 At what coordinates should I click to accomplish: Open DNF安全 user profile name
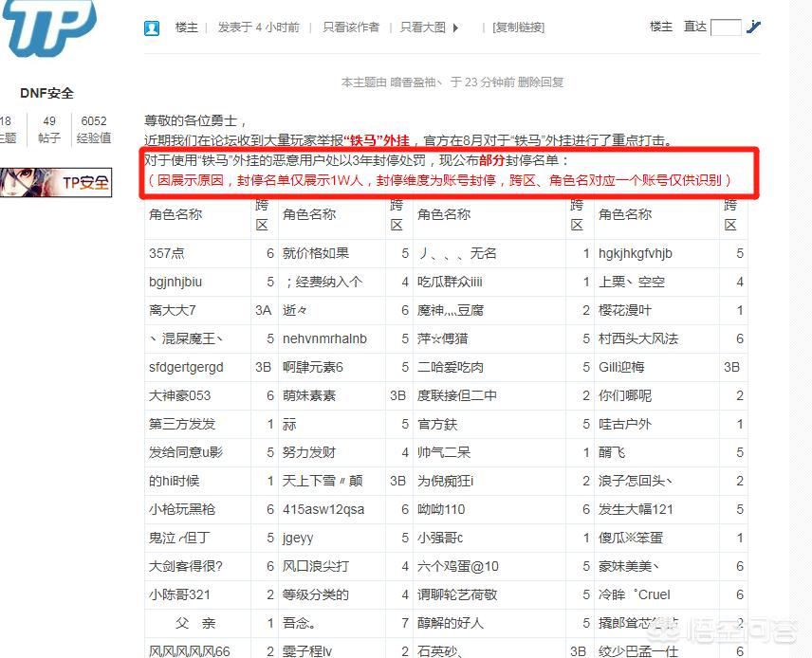click(46, 93)
